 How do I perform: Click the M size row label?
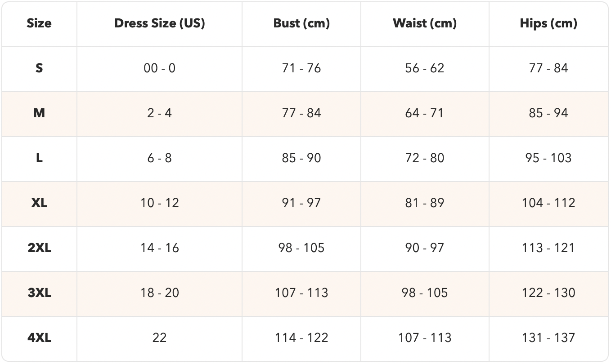tap(39, 113)
